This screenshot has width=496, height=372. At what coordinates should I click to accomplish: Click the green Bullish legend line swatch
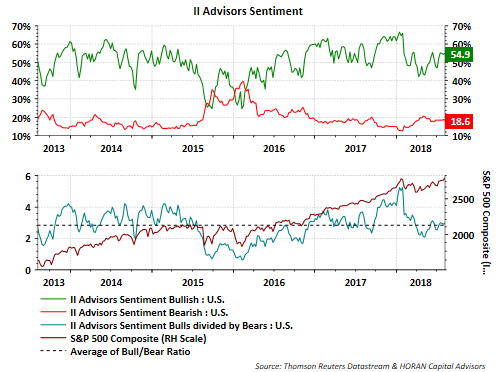pos(53,299)
